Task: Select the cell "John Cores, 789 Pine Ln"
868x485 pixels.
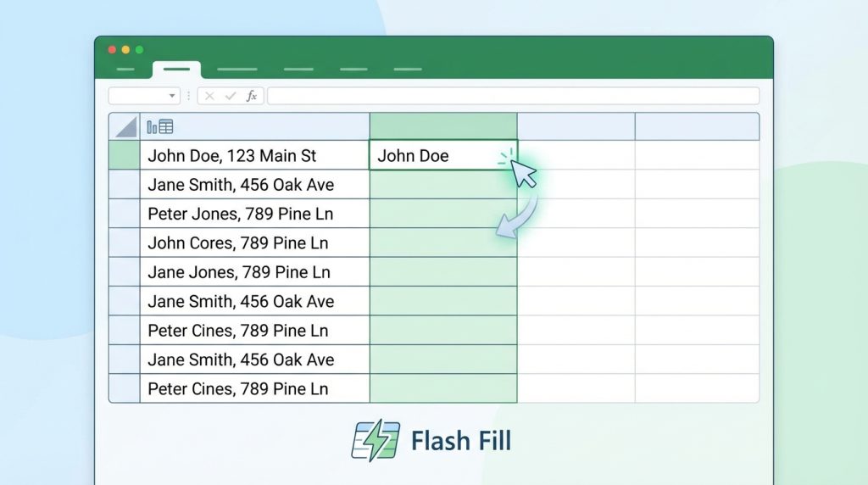Action: pyautogui.click(x=254, y=242)
